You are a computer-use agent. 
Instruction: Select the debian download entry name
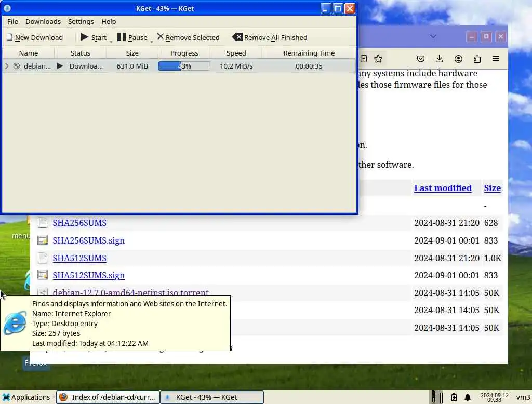coord(37,66)
